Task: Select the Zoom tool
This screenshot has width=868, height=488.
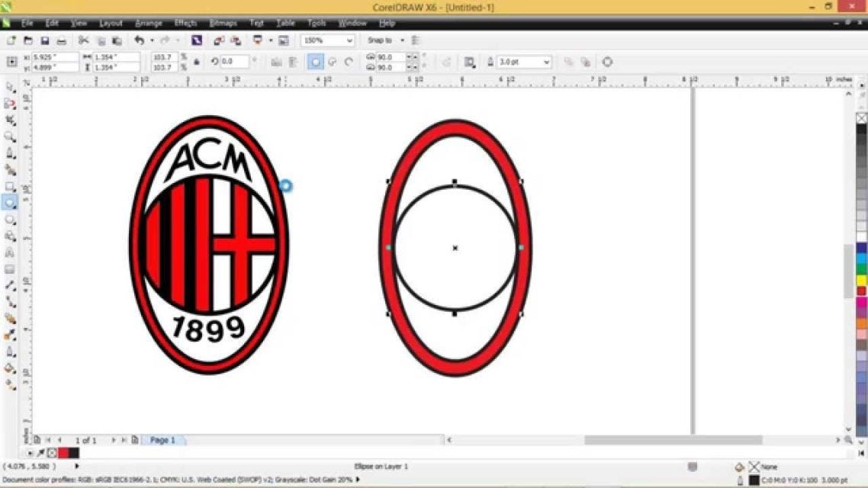Action: pyautogui.click(x=10, y=135)
